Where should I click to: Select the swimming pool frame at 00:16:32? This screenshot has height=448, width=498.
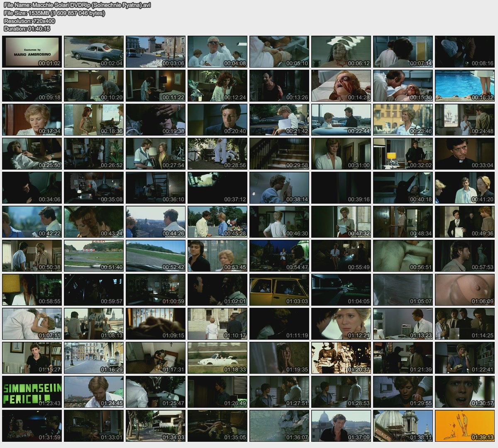coord(464,85)
